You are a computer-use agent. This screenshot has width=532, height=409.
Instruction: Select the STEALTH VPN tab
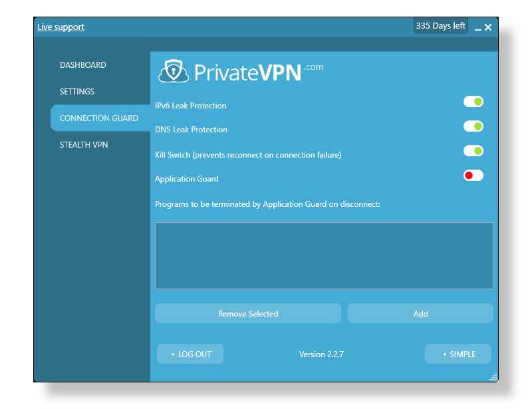[x=84, y=144]
